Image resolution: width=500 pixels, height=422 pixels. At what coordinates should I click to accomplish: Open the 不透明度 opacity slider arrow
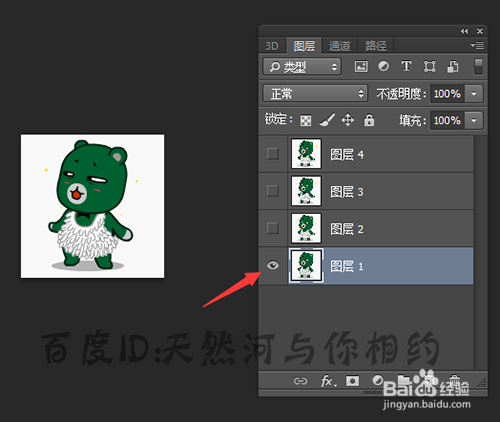tap(473, 94)
